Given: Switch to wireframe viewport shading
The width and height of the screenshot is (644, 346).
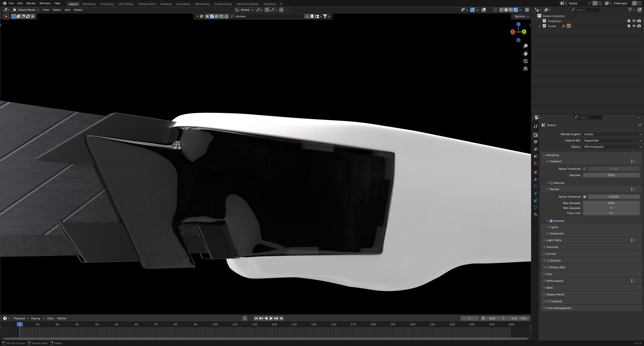Looking at the screenshot, I should coord(501,10).
